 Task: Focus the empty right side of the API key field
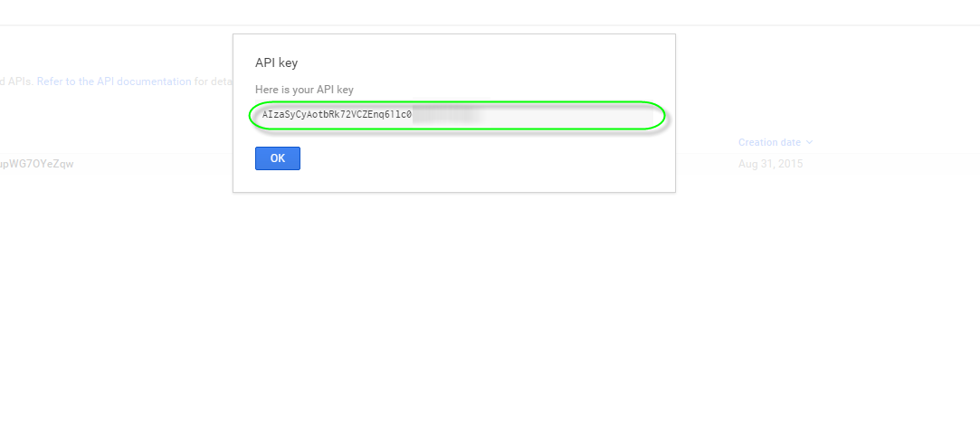tap(570, 116)
